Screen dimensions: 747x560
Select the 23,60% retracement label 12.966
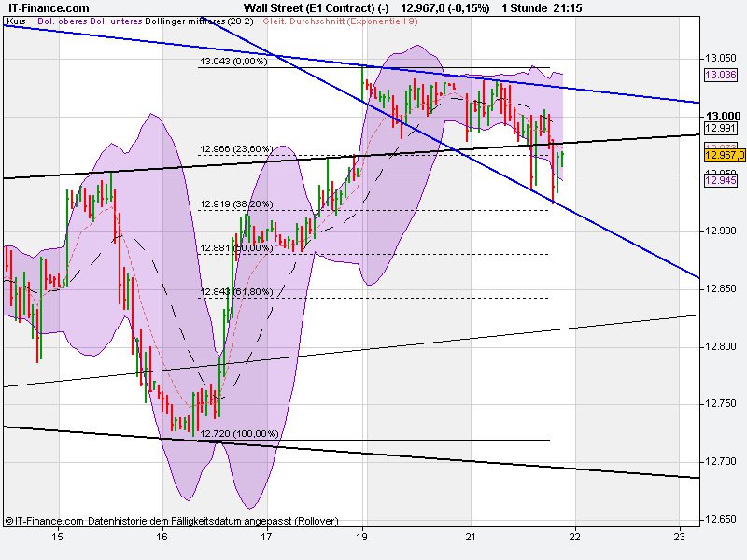tap(235, 147)
